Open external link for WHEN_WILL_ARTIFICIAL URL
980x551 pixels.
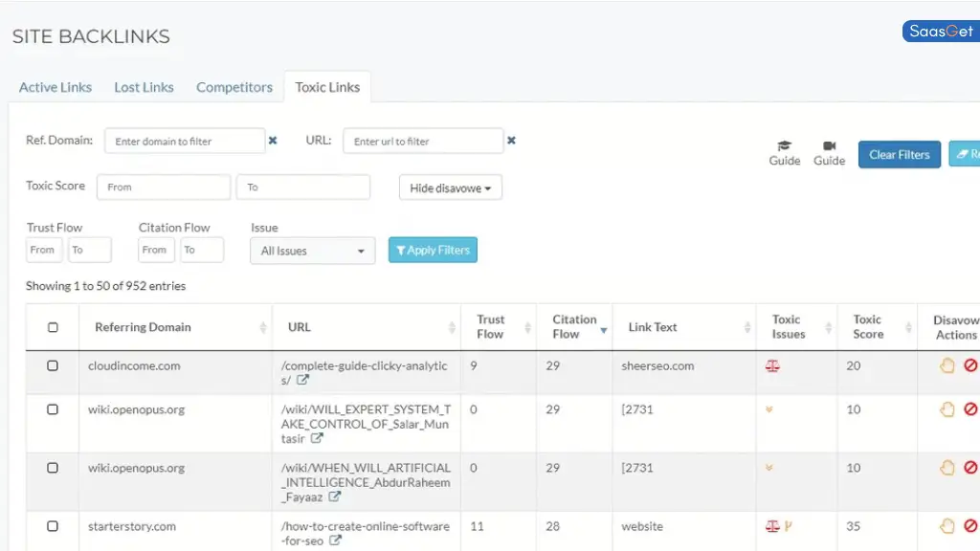[335, 496]
